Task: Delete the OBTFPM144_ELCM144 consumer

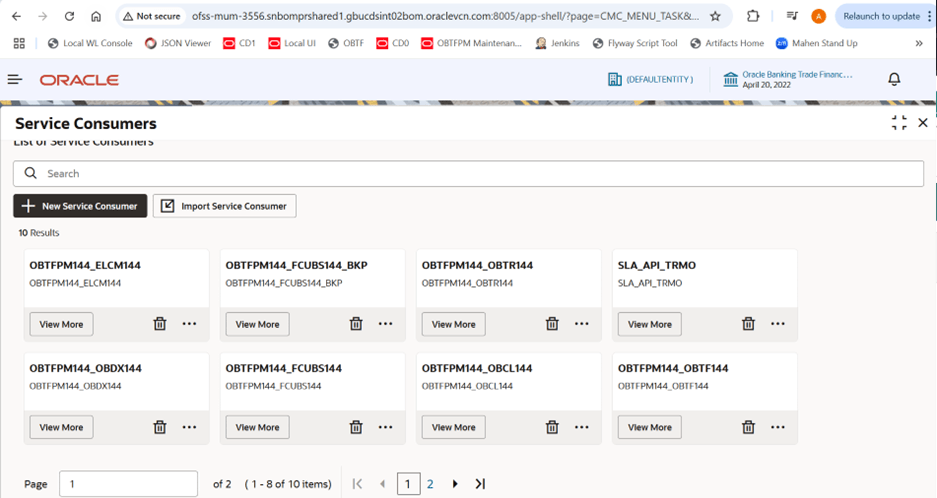Action: click(160, 324)
